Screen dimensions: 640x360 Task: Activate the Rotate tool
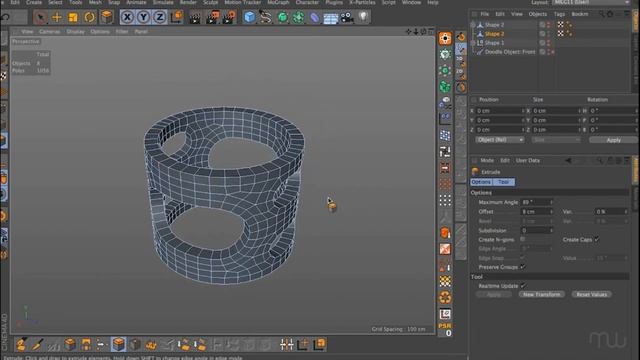point(89,17)
